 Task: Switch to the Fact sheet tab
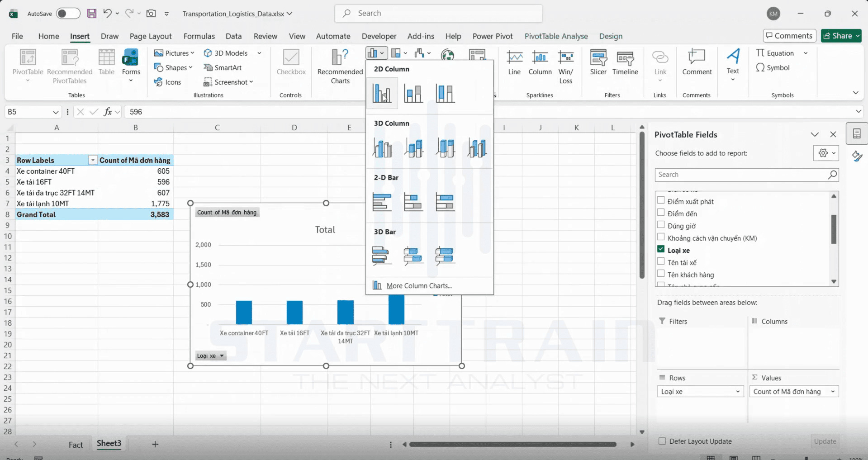point(76,445)
